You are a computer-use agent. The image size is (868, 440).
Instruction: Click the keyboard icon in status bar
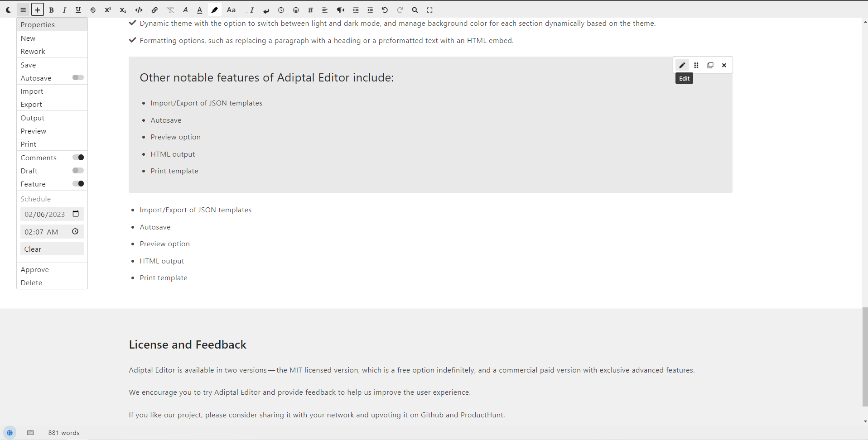(30, 433)
